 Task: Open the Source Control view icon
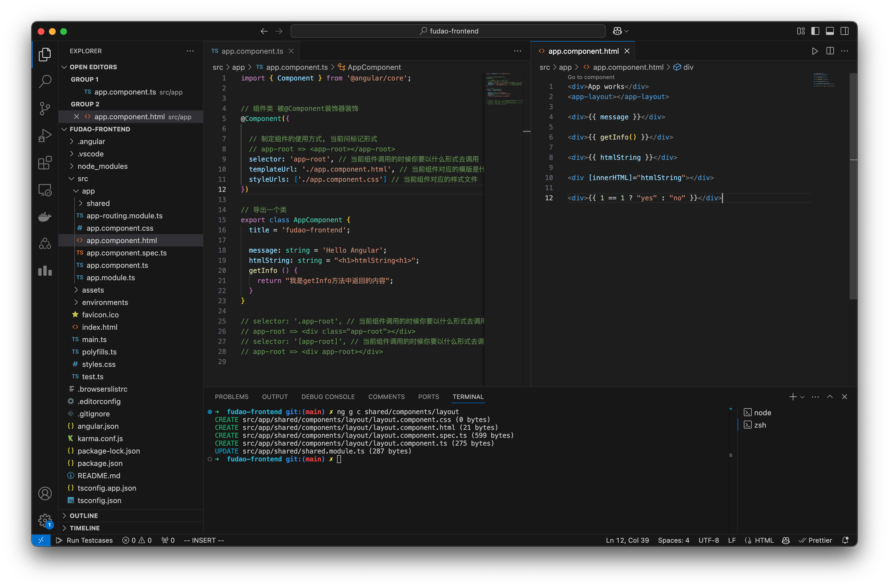tap(45, 108)
